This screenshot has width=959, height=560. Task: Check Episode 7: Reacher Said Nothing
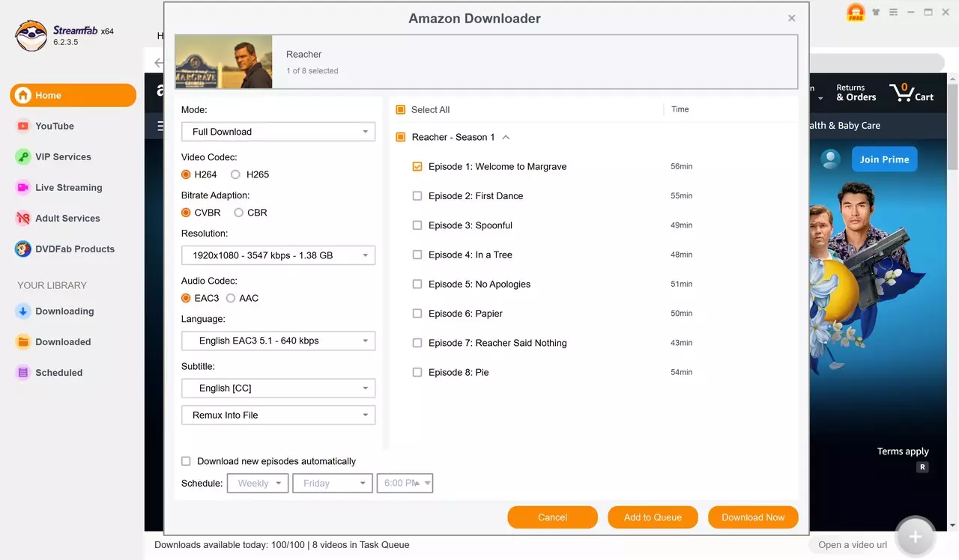point(417,342)
